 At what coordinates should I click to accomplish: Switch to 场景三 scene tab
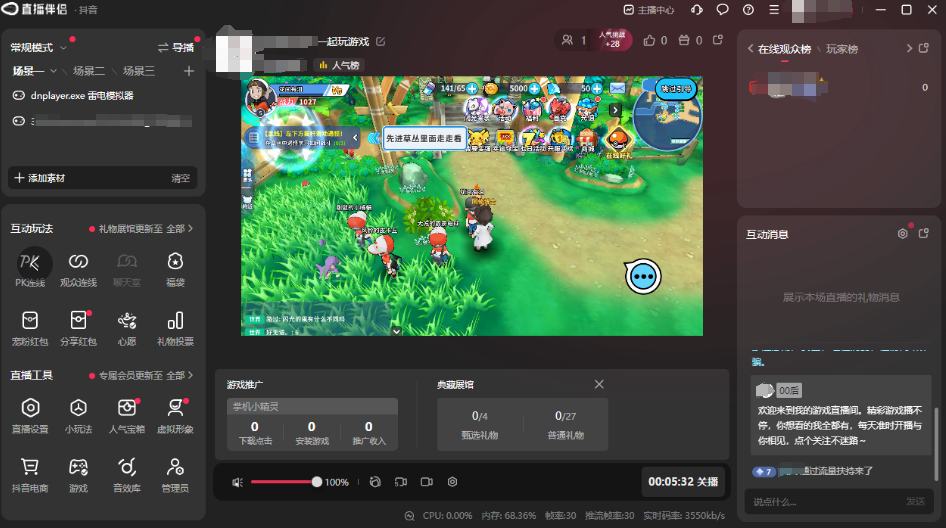pos(139,71)
